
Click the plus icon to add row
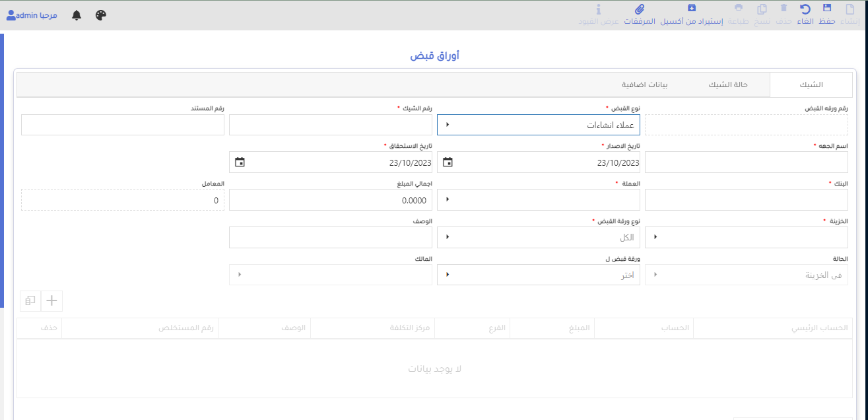pos(51,300)
